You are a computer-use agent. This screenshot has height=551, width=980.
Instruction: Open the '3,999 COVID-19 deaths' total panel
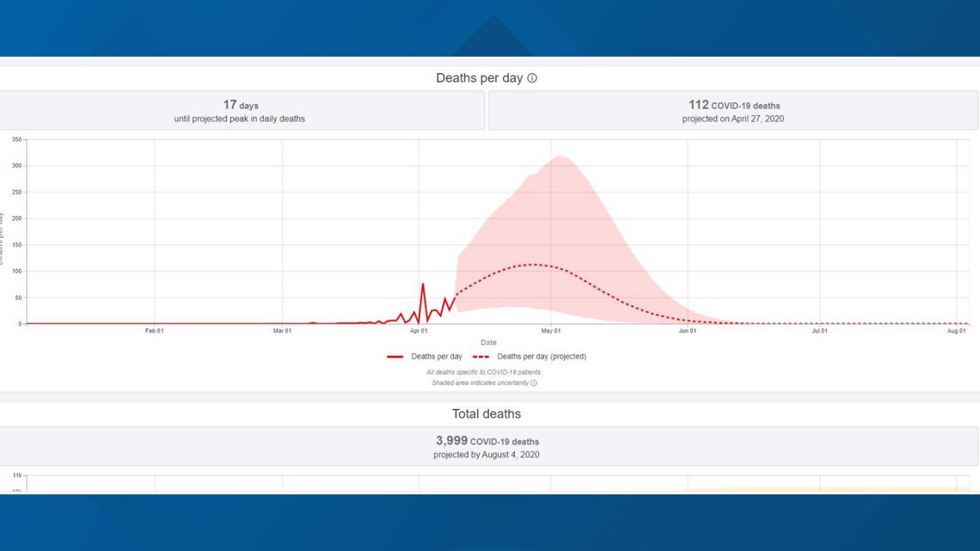[487, 447]
